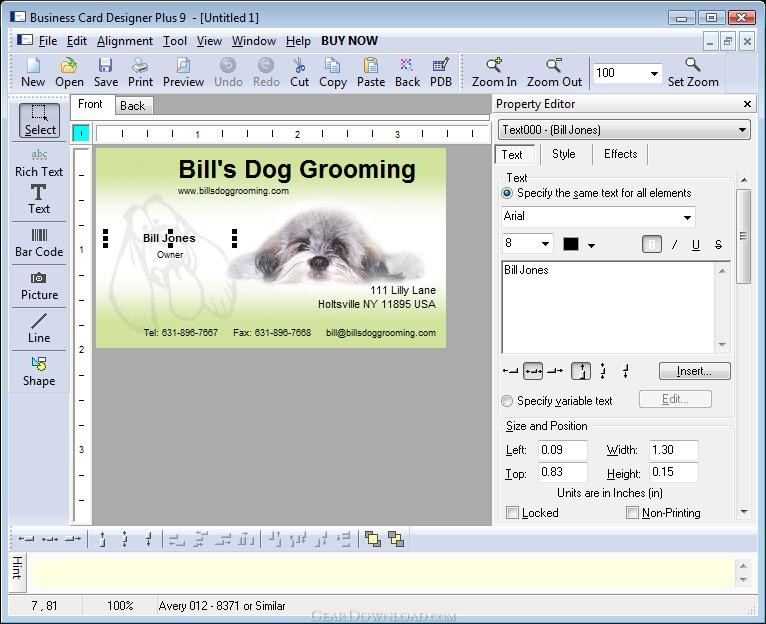Viewport: 766px width, 624px height.
Task: Activate the Select tool
Action: click(x=40, y=120)
